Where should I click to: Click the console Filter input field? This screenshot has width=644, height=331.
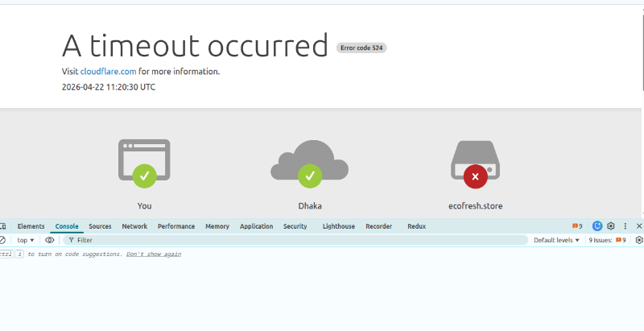[x=298, y=240]
